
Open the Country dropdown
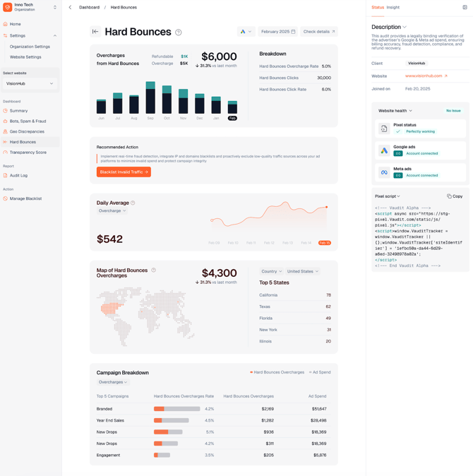coord(272,271)
